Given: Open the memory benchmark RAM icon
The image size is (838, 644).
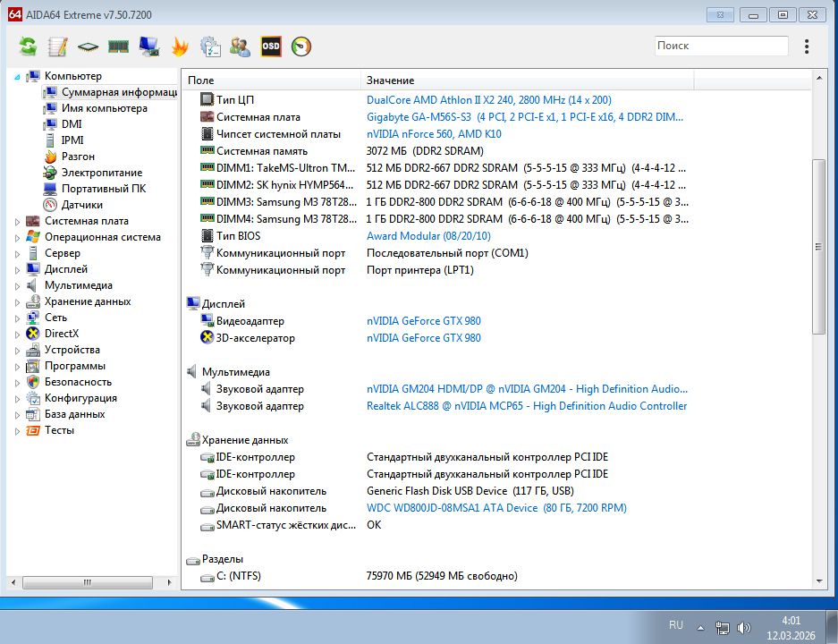Looking at the screenshot, I should pos(118,47).
